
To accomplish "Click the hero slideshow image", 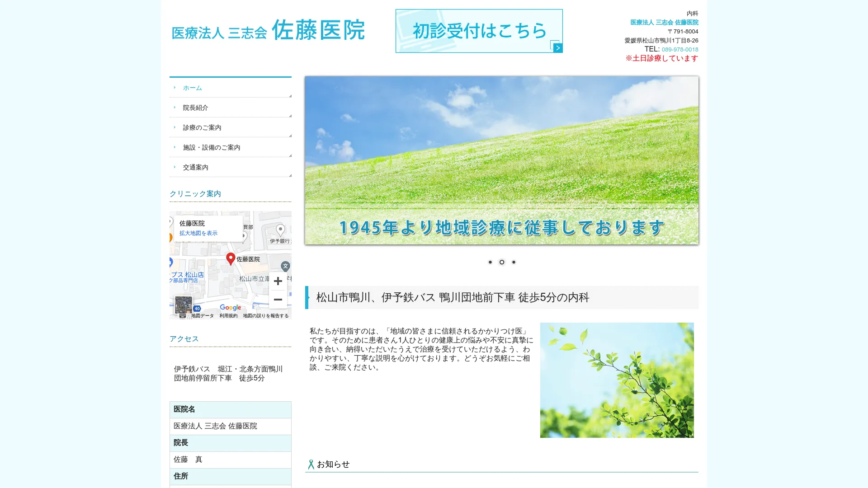I will [x=501, y=160].
